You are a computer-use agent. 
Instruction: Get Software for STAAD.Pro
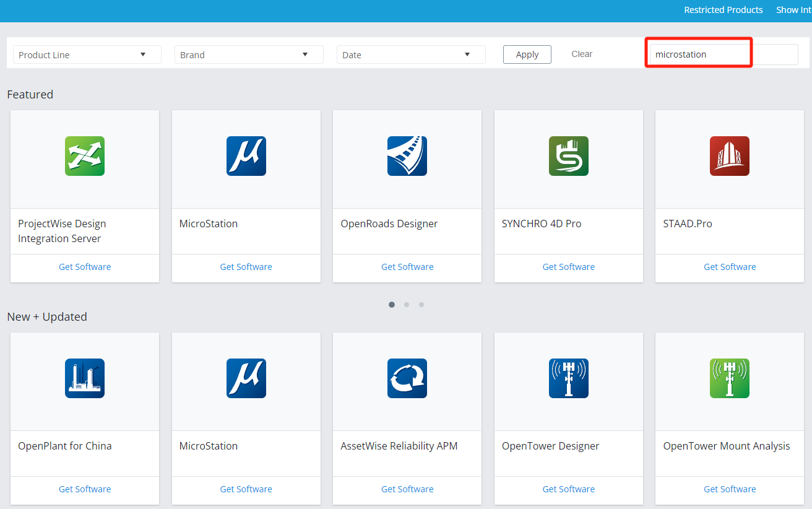point(730,267)
